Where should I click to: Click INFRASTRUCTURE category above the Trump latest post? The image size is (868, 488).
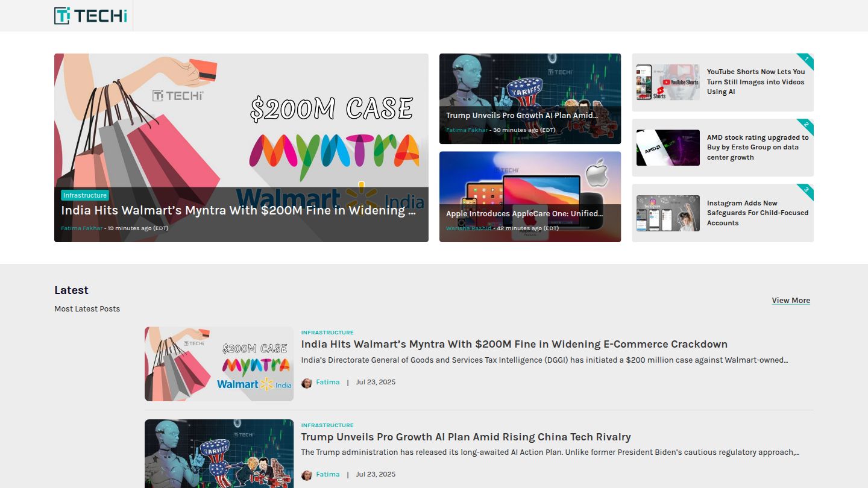coord(327,425)
